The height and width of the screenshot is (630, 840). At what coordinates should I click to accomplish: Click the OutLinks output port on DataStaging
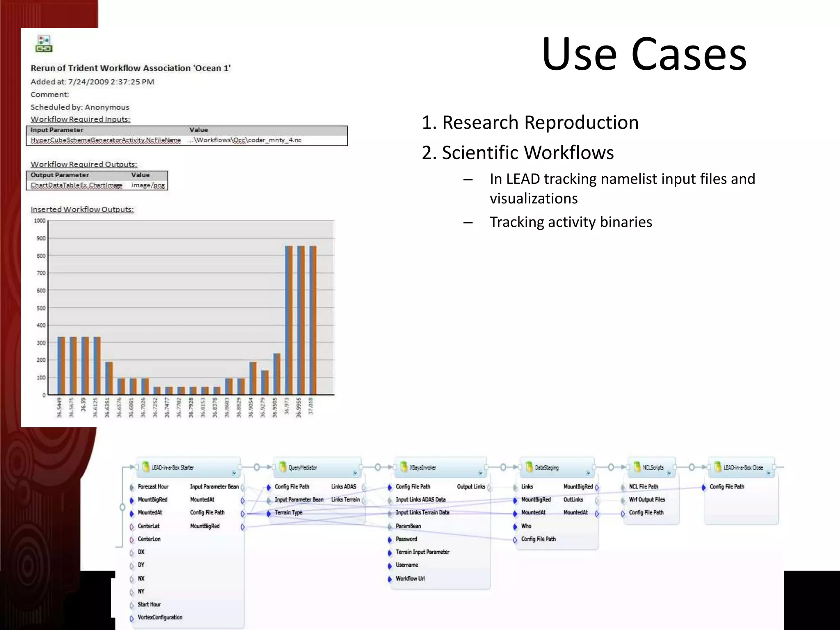pos(597,500)
